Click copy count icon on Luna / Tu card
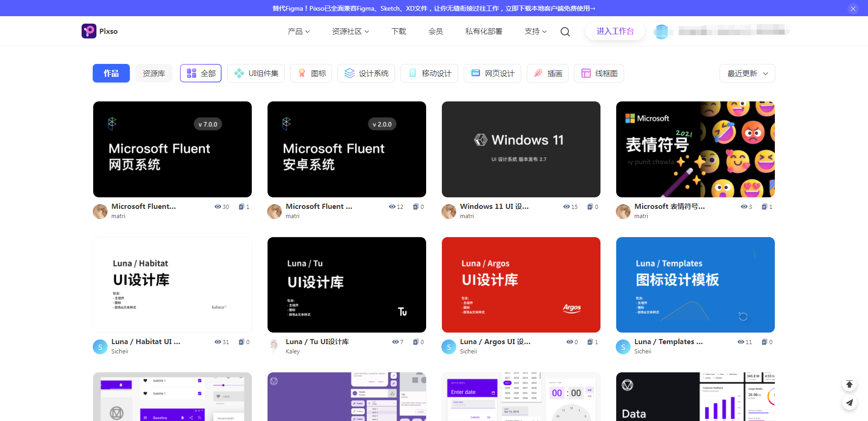This screenshot has width=868, height=421. [x=415, y=342]
